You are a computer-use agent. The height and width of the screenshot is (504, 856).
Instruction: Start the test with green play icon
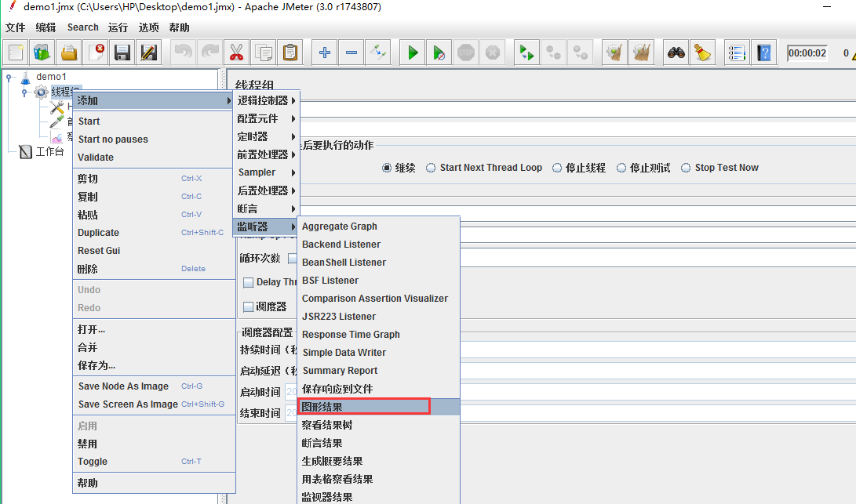click(x=413, y=53)
